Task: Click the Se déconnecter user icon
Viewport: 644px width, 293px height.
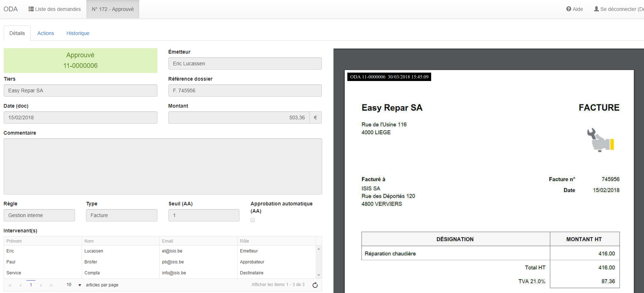Action: click(596, 9)
